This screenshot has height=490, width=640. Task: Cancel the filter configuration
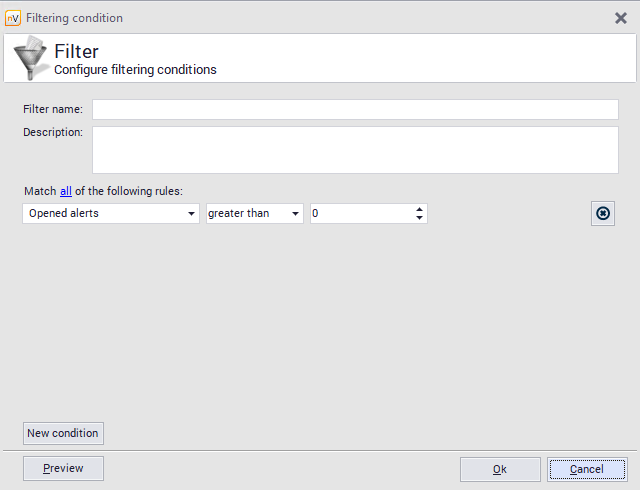pos(587,469)
